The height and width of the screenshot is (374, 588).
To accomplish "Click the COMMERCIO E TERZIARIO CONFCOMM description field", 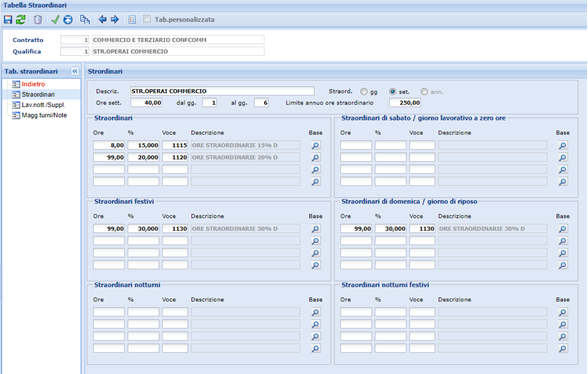I will (178, 40).
